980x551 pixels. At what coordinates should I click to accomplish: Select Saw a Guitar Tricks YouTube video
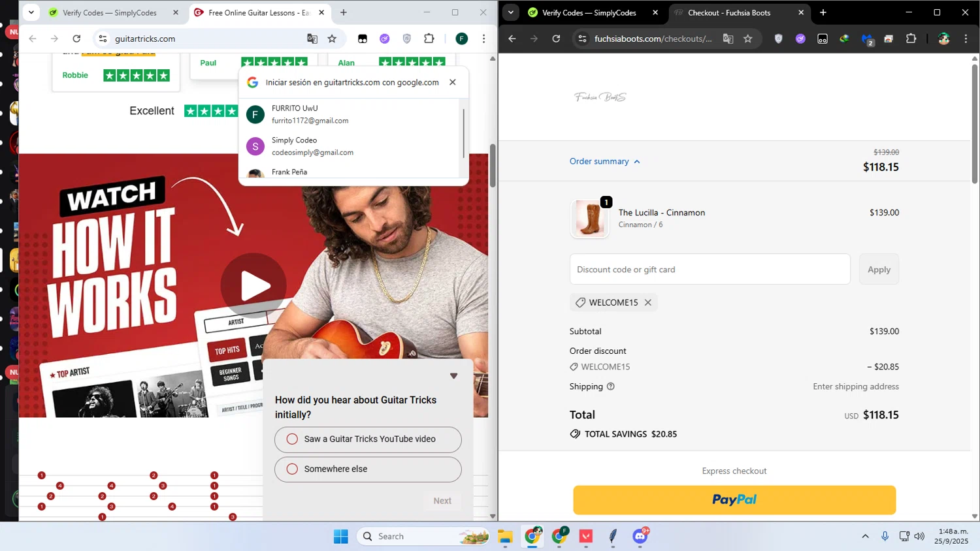[368, 439]
